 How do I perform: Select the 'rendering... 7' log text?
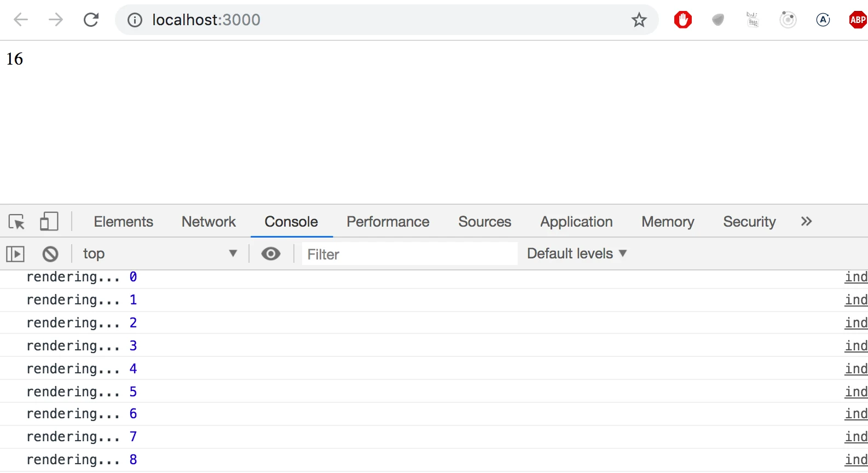click(x=82, y=437)
